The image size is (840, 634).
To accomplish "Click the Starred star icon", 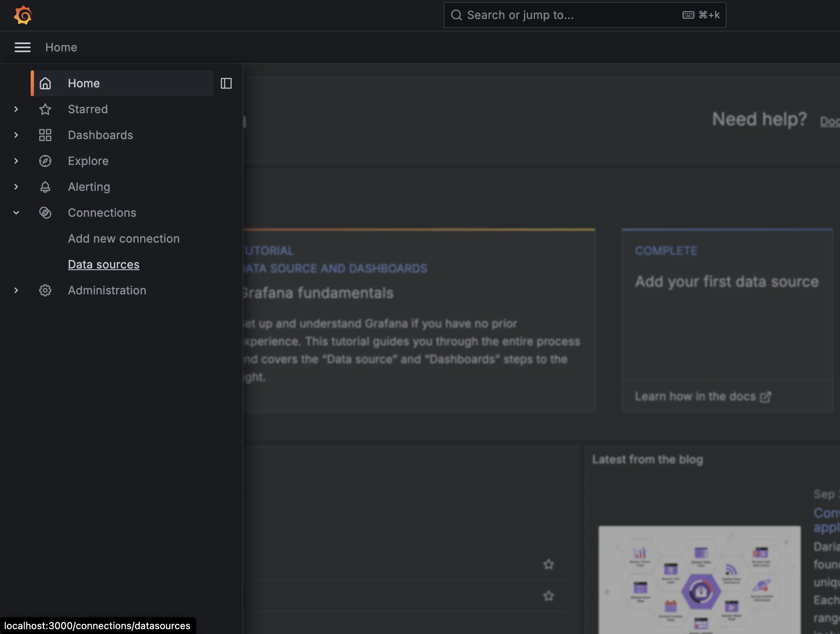I will [x=45, y=109].
